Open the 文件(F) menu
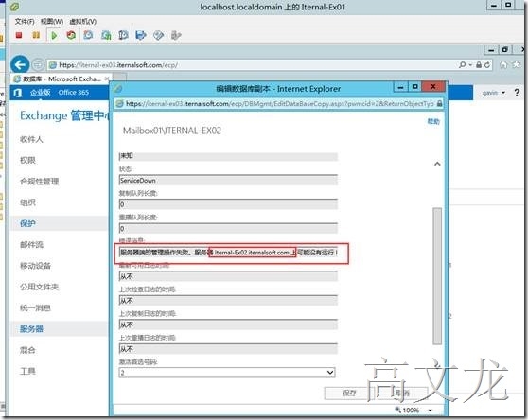Screen dimensions: 528x420 click(25, 21)
